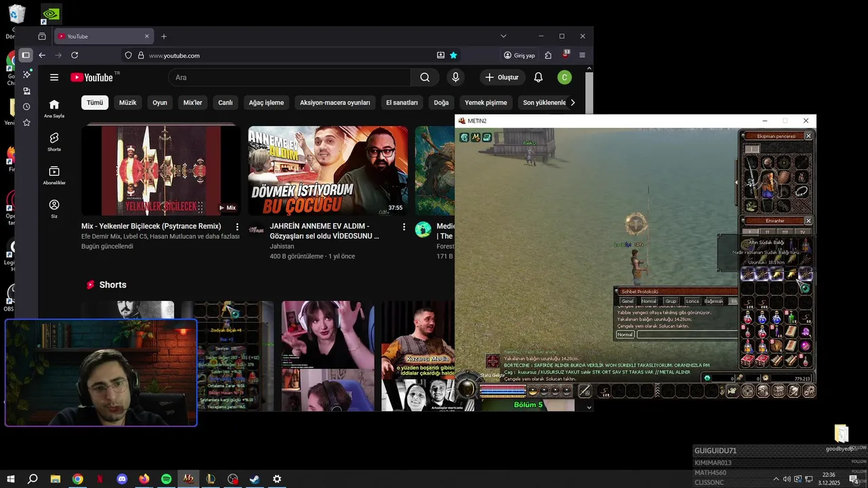Open Yelkenler Biçilecek mix thumbnail
The image size is (868, 488).
(161, 170)
